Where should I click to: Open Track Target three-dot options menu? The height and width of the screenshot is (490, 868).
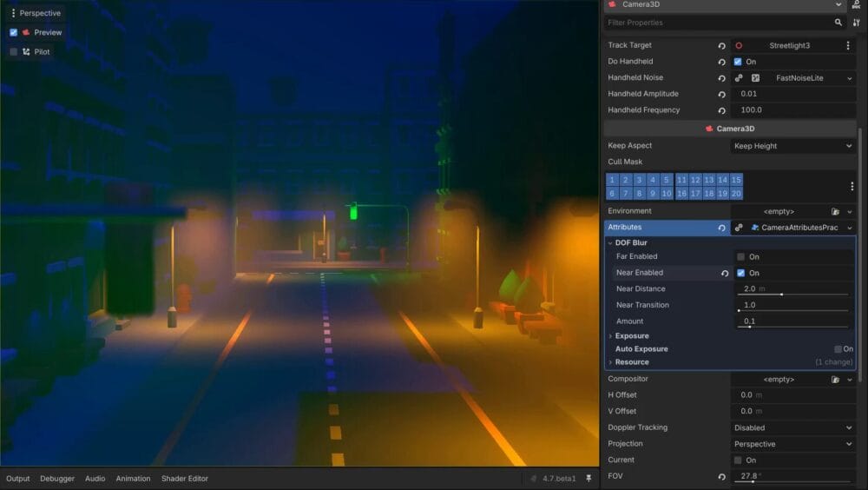(x=848, y=45)
